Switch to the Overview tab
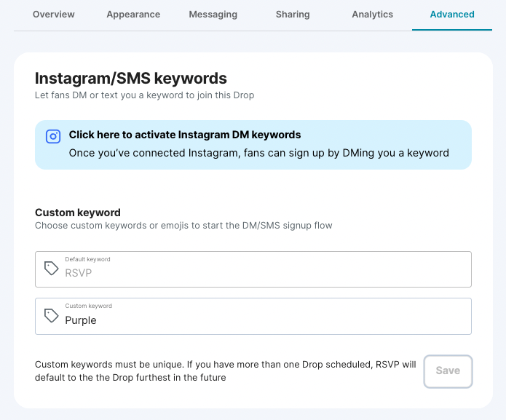Image resolution: width=506 pixels, height=420 pixels. (53, 15)
